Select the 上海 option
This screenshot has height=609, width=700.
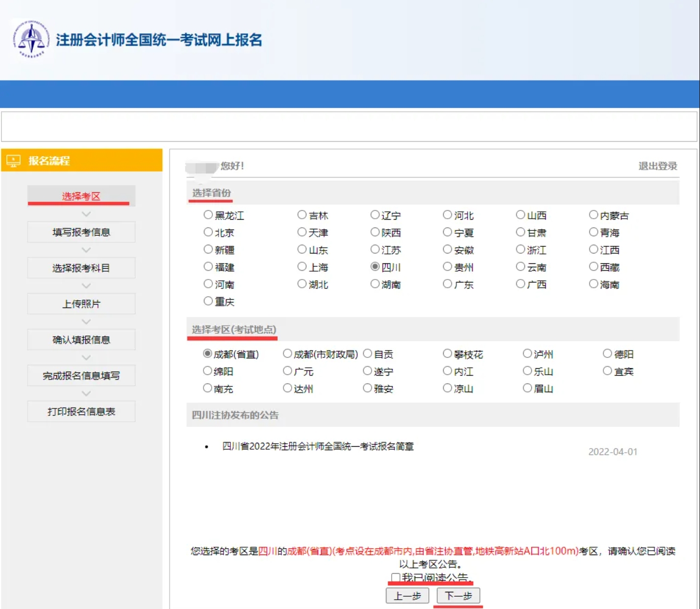(302, 266)
